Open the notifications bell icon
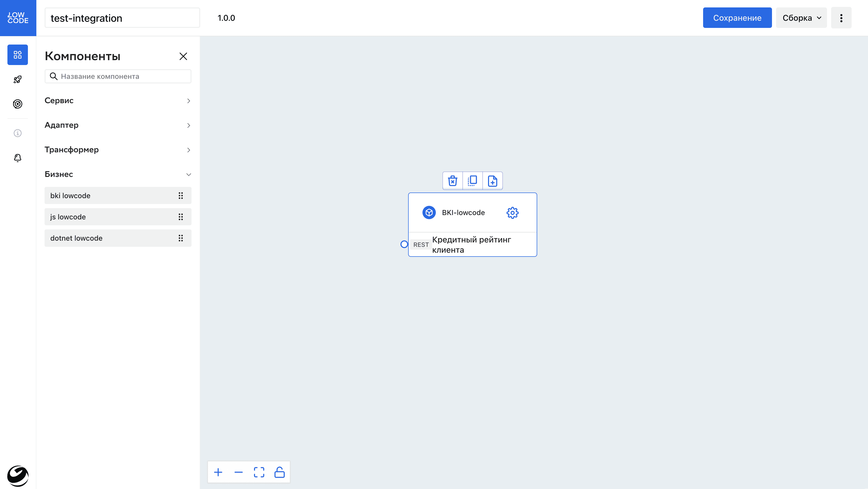The height and width of the screenshot is (489, 868). 17,158
